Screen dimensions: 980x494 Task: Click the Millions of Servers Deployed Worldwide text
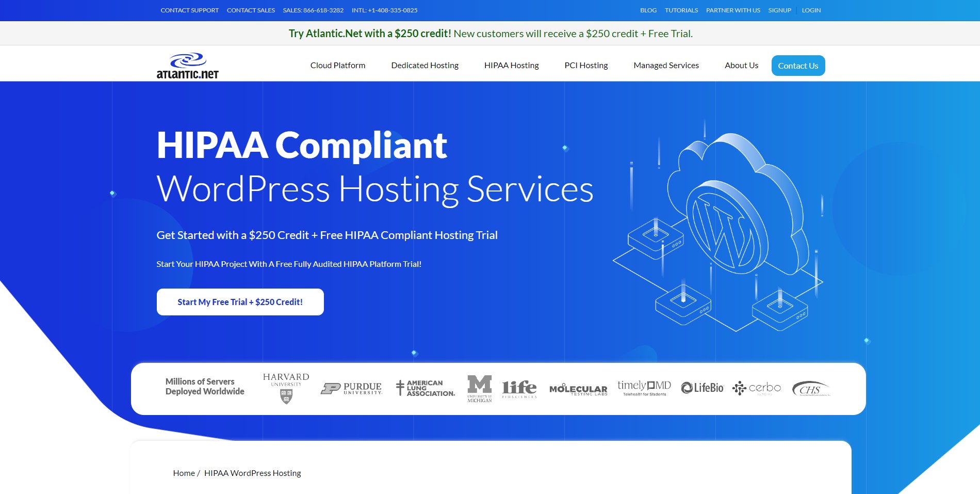205,386
